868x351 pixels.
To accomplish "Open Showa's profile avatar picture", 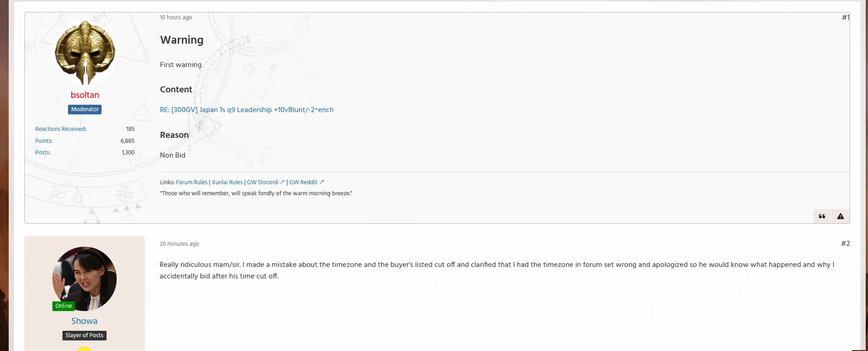I will (x=85, y=278).
